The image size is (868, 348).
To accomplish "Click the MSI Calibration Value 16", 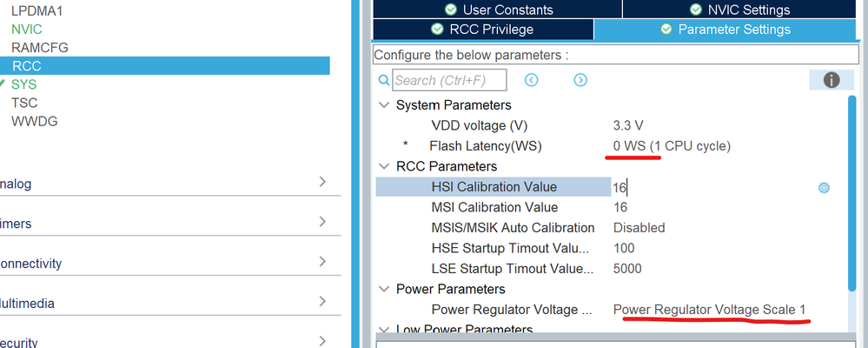I will 620,207.
